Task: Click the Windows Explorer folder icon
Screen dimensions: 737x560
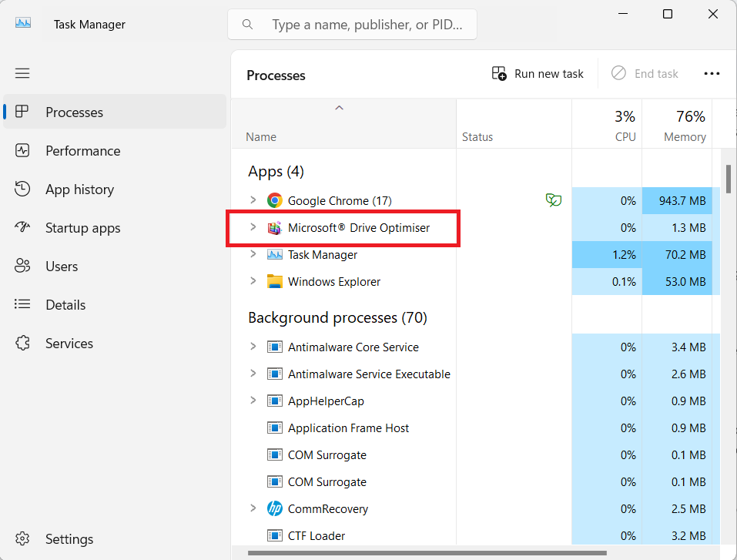Action: pyautogui.click(x=275, y=282)
